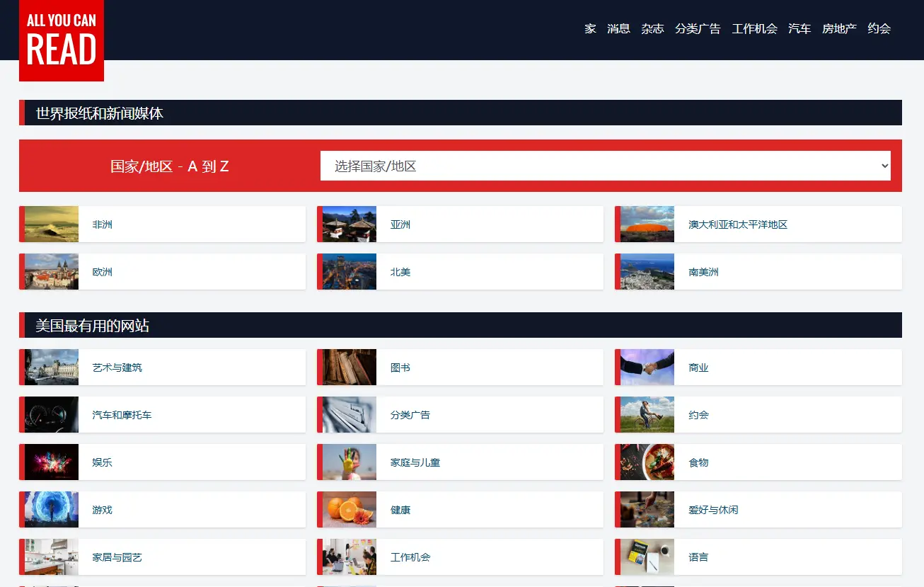
Task: Click the All You Can Read logo
Action: (62, 40)
